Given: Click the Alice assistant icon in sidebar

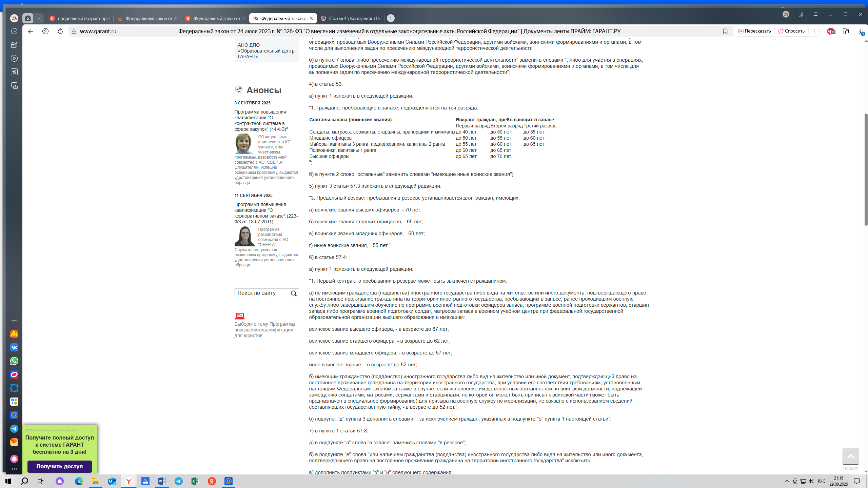Looking at the screenshot, I should [x=14, y=459].
